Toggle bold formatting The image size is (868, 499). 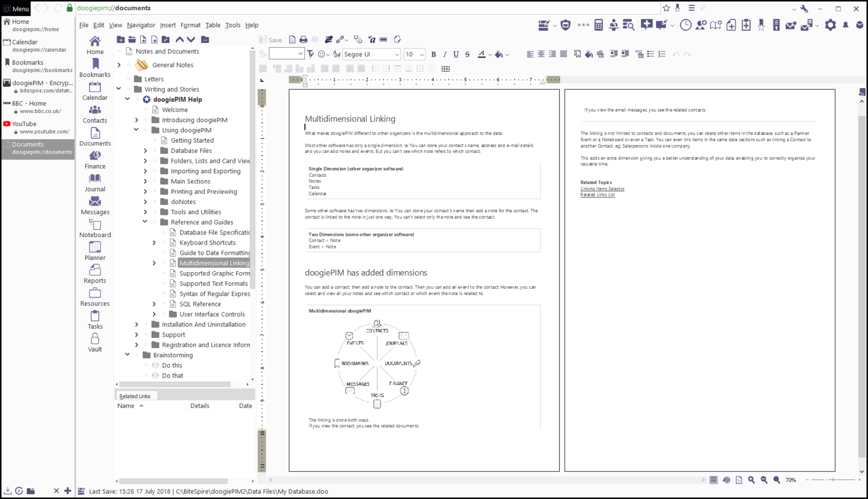pyautogui.click(x=433, y=54)
